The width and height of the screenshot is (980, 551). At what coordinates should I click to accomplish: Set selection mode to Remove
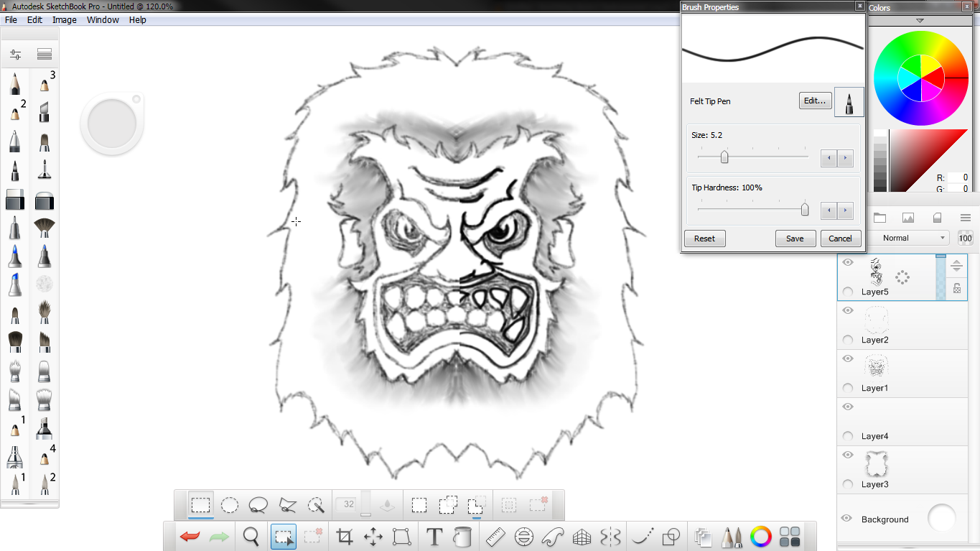click(x=477, y=505)
